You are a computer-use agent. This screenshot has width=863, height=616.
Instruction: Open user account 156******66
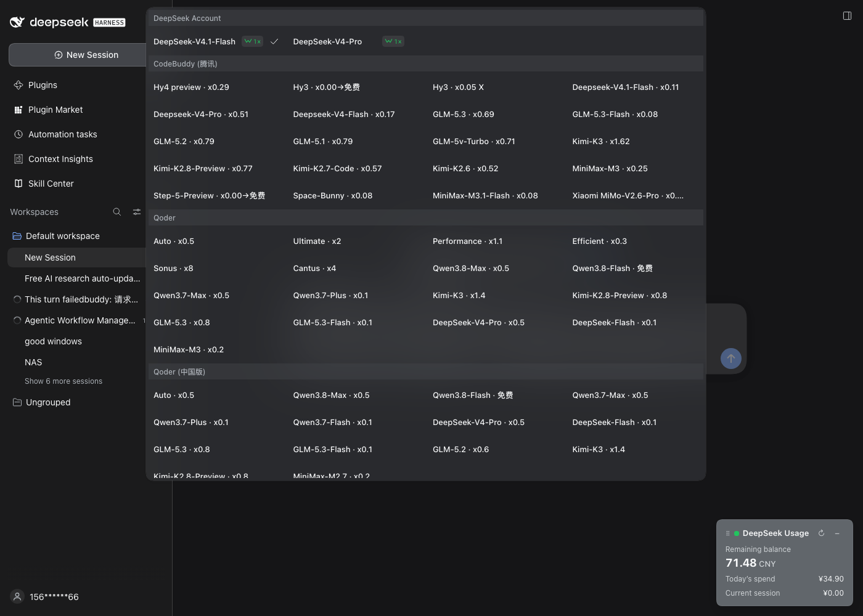click(45, 597)
